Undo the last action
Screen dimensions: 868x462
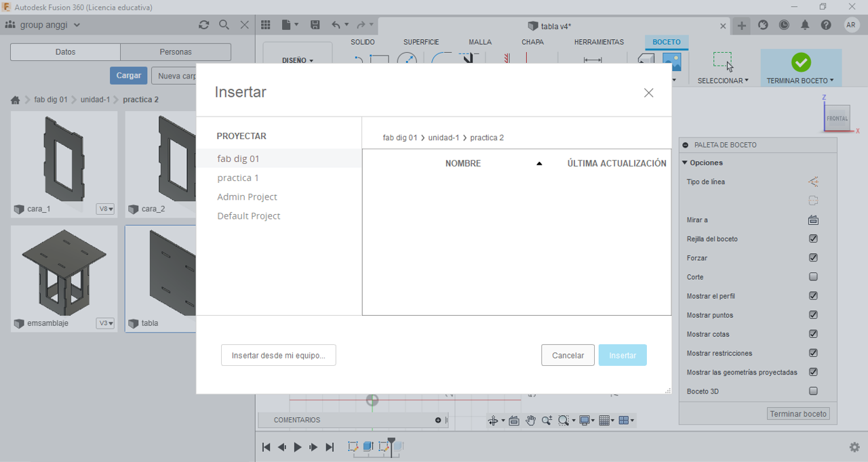(x=336, y=25)
